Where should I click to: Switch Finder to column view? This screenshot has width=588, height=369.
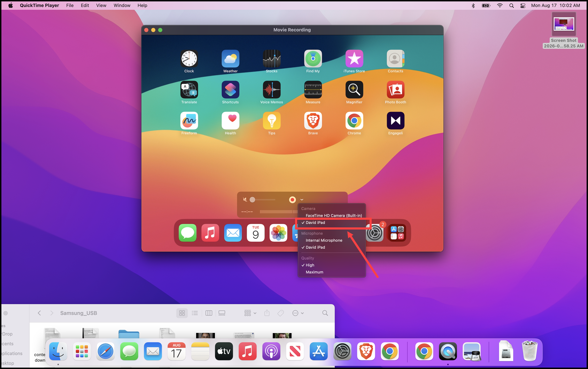click(x=209, y=313)
